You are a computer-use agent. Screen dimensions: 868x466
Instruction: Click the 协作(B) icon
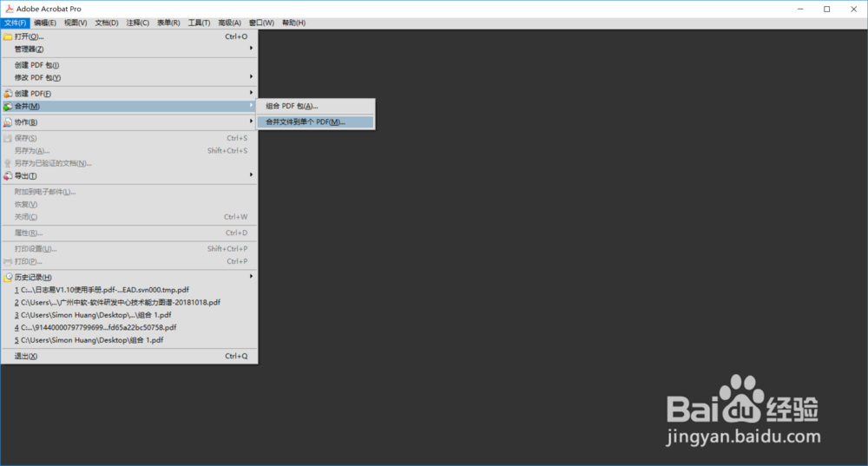[8, 122]
